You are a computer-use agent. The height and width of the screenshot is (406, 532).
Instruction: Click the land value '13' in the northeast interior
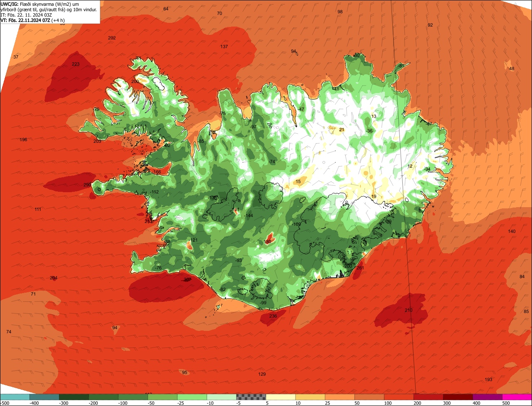pyautogui.click(x=374, y=117)
